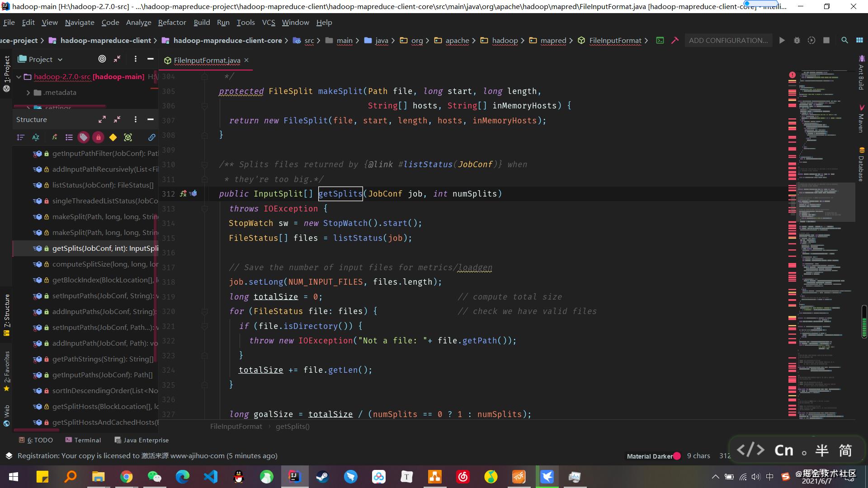Toggle the yellow diamond filter in Structure
This screenshot has height=488, width=868.
(113, 137)
